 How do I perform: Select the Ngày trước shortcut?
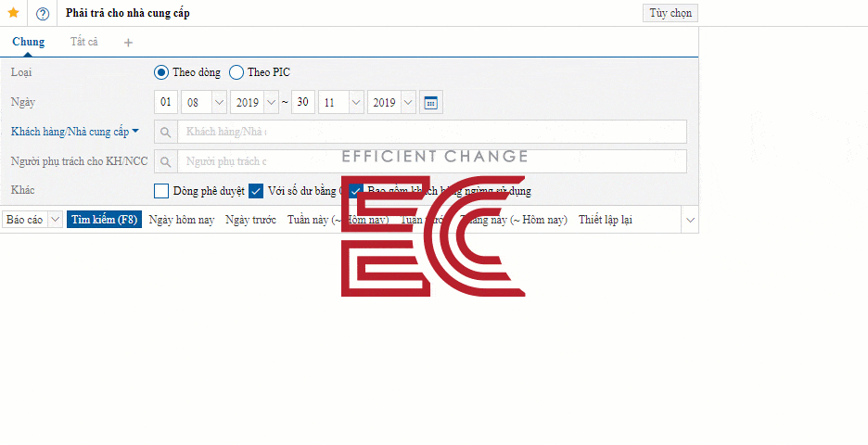[x=250, y=220]
